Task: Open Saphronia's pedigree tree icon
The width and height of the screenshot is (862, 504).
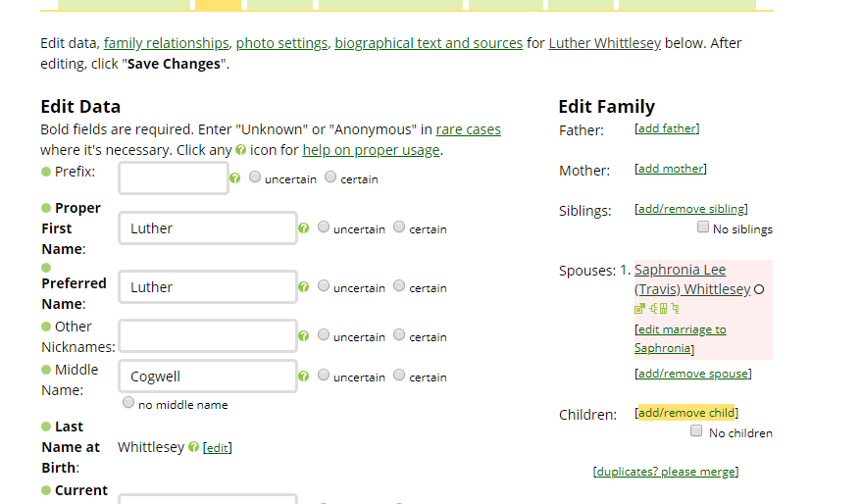Action: pyautogui.click(x=654, y=308)
